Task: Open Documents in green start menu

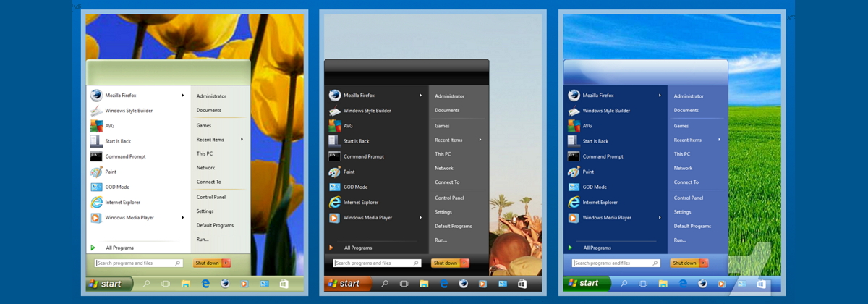Action: point(209,110)
